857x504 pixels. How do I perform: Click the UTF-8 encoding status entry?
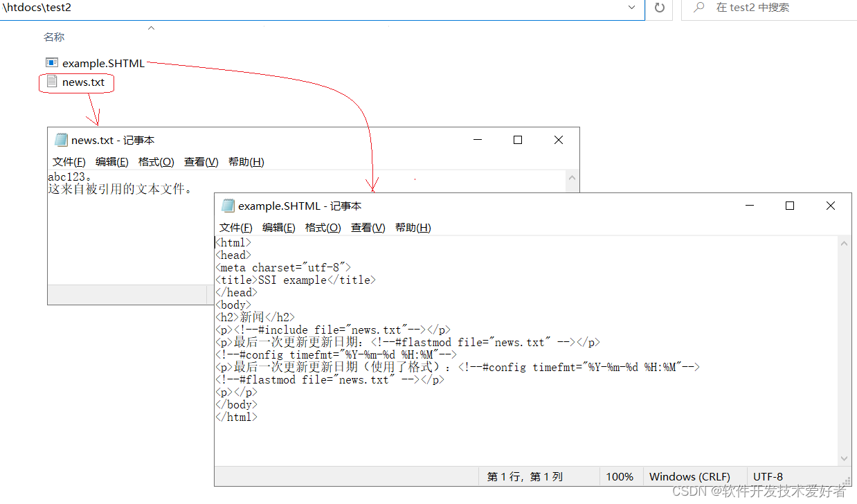(x=768, y=476)
